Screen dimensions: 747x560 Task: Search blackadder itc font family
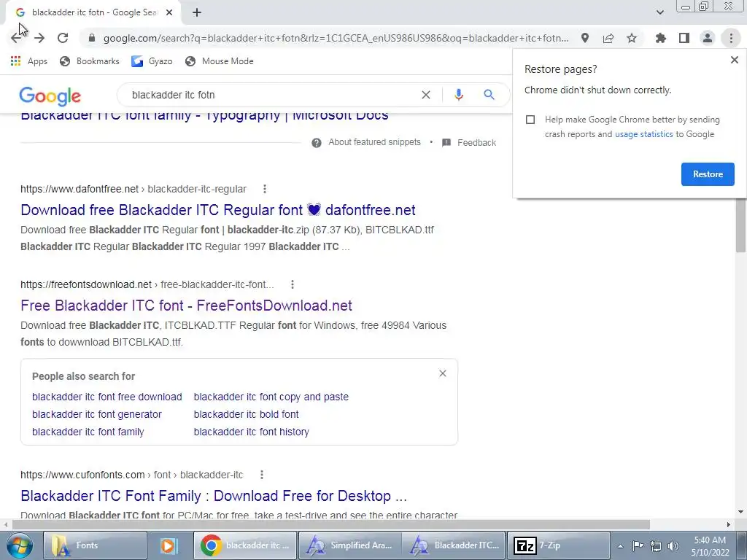point(88,432)
